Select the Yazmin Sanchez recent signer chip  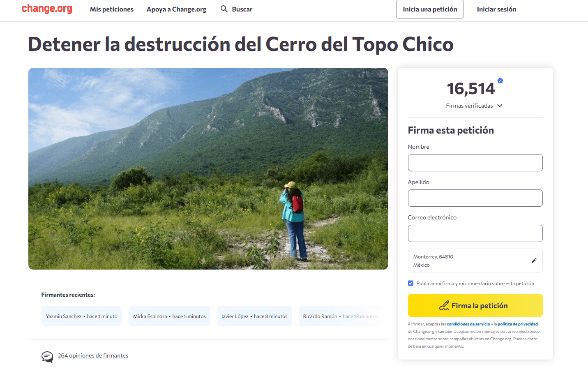82,316
